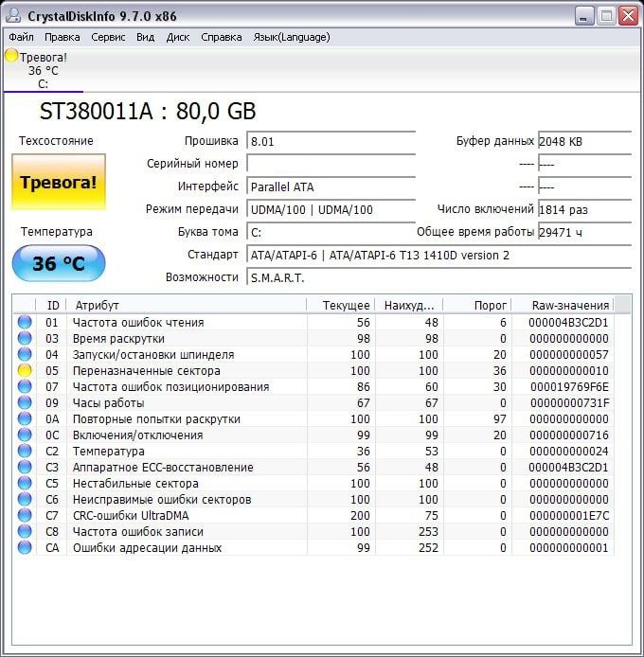Open the Правка menu
The image size is (644, 657).
tap(63, 37)
